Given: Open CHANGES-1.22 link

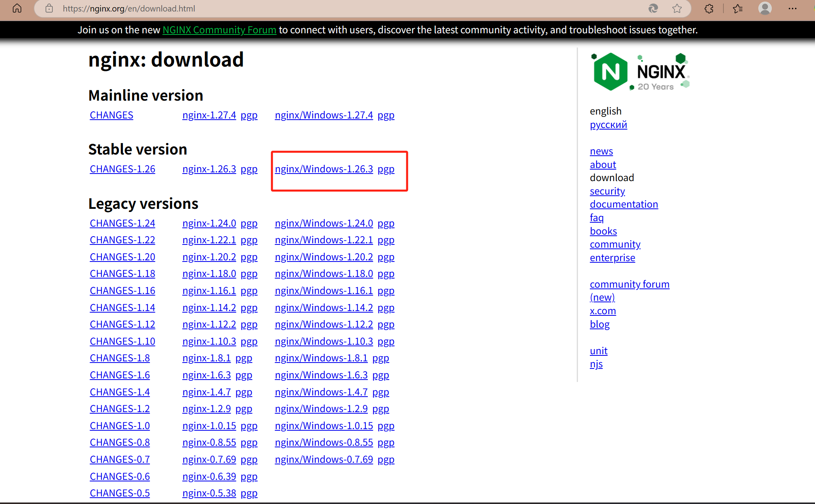Looking at the screenshot, I should pos(122,240).
